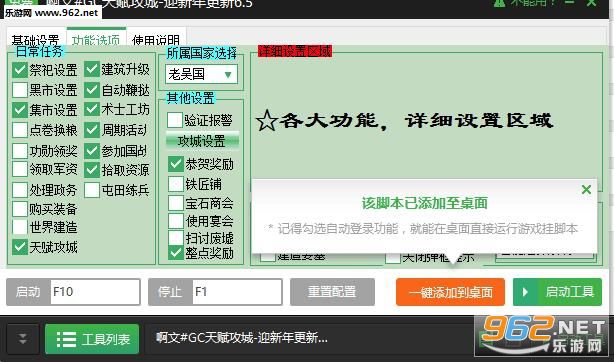Disable 自动鞭挞 checkbox
The width and height of the screenshot is (614, 362).
(92, 90)
